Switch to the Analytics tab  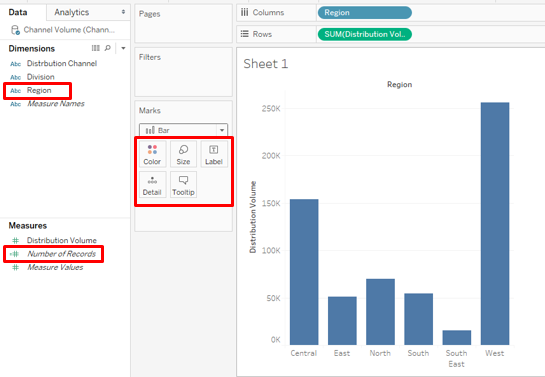coord(72,13)
